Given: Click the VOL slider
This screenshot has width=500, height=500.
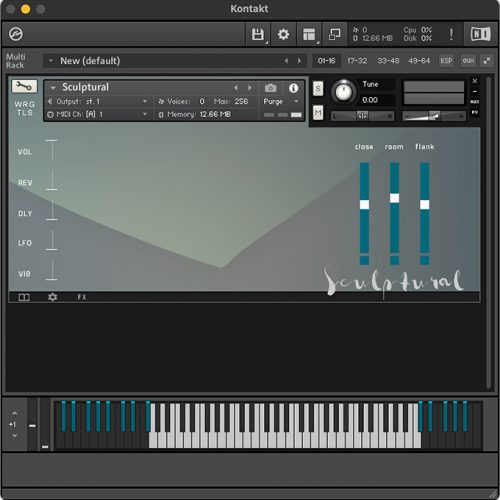Looking at the screenshot, I should point(52,150).
